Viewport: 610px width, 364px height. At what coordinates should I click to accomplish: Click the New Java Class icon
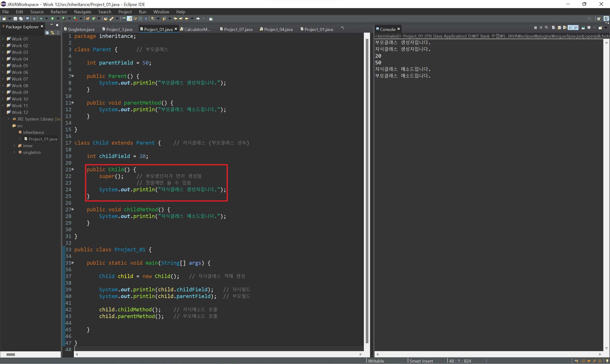[x=94, y=19]
